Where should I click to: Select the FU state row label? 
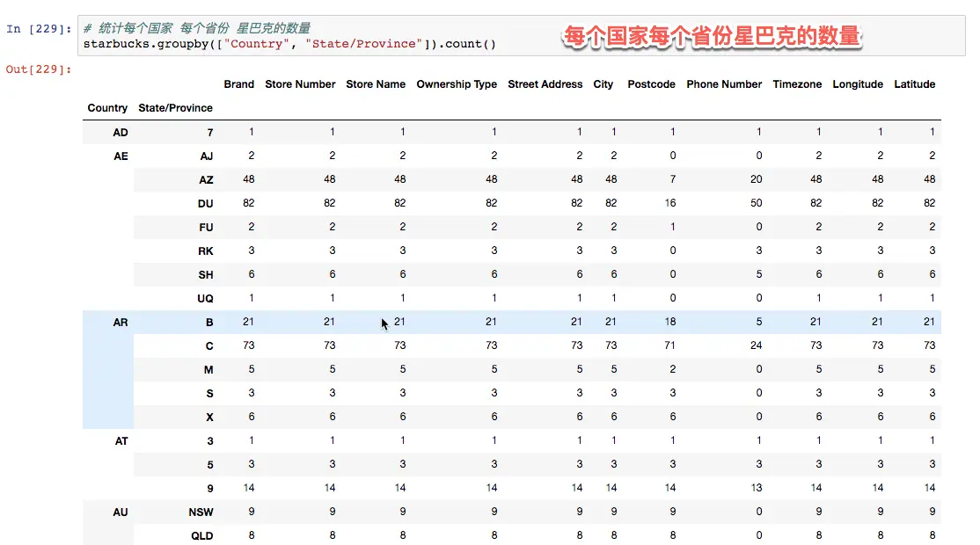click(x=206, y=228)
